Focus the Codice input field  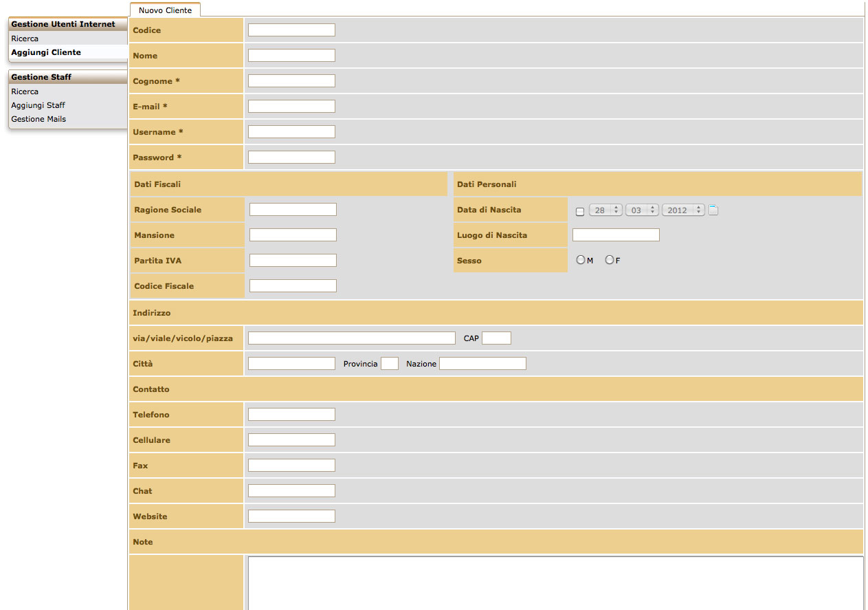pos(291,30)
